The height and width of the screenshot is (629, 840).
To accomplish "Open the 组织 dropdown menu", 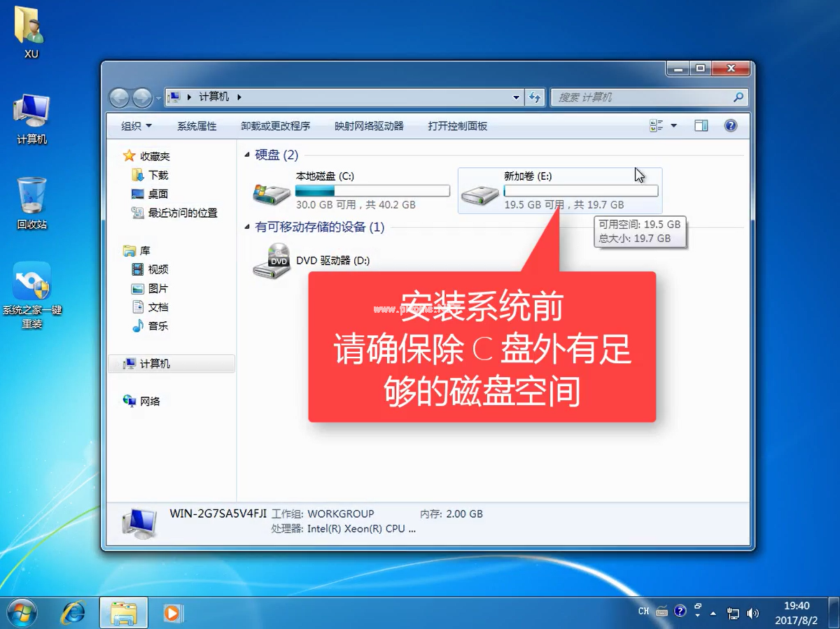I will [134, 125].
